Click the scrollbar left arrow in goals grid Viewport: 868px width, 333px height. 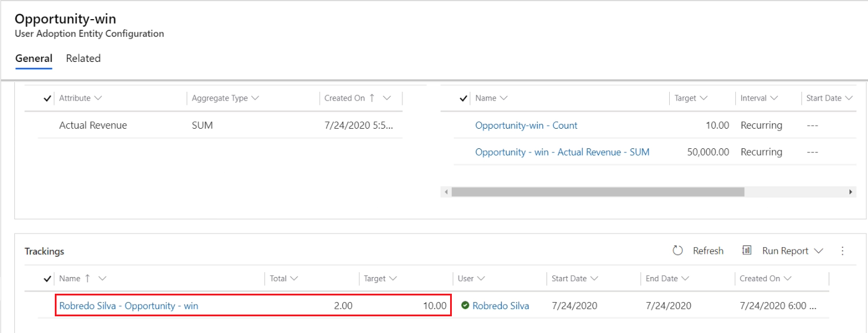coord(445,192)
